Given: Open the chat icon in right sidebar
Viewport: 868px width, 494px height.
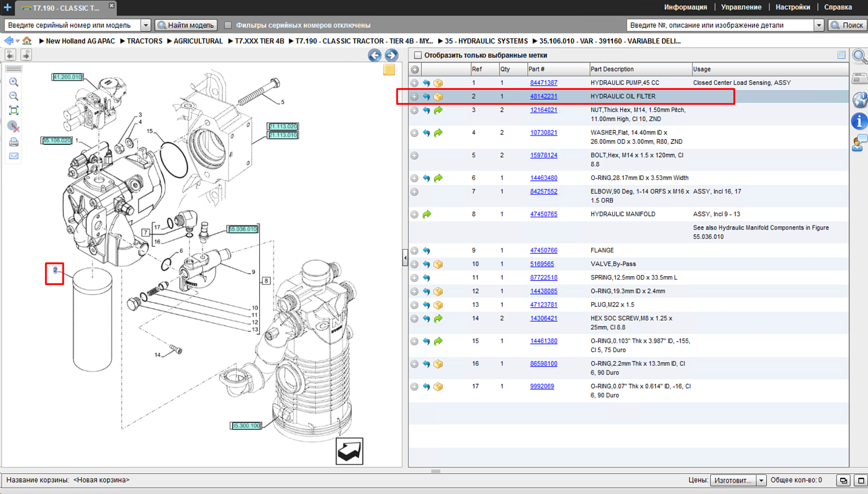Looking at the screenshot, I should (859, 143).
